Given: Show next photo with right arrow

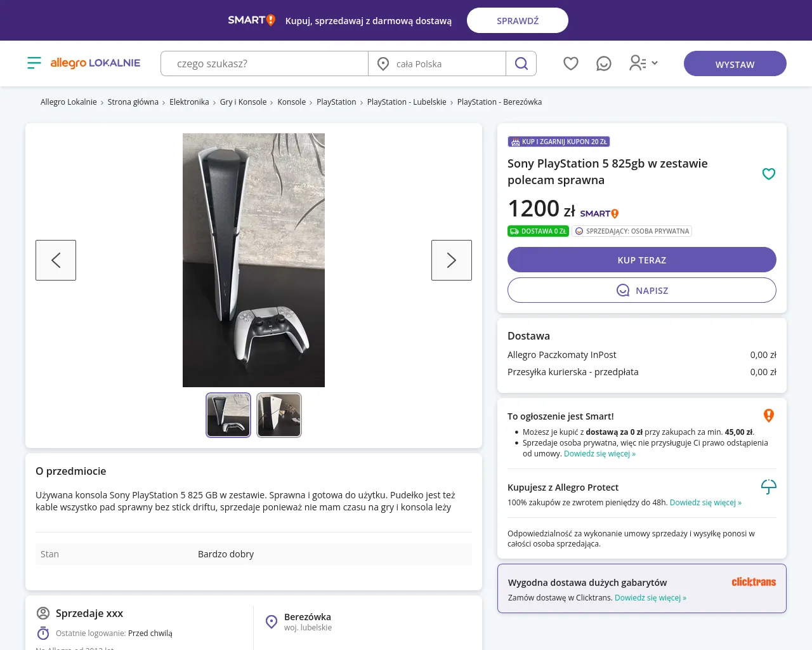Looking at the screenshot, I should coord(452,260).
